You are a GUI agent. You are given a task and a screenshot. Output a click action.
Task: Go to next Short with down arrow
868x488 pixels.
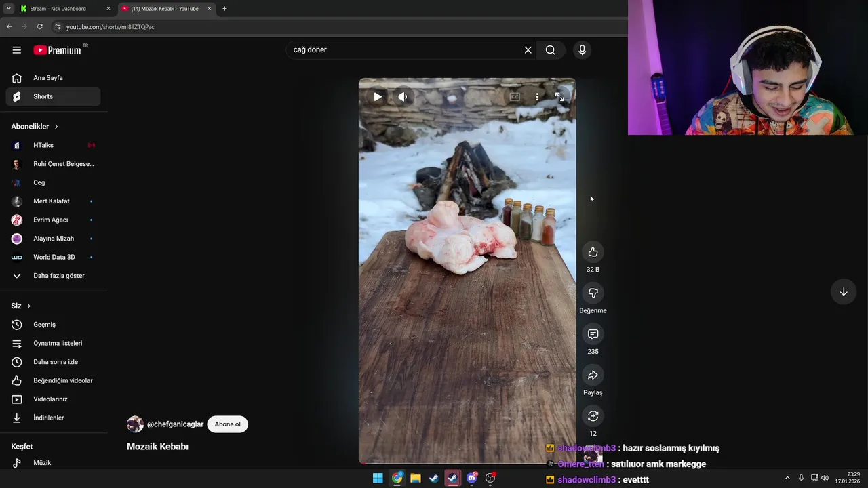[x=844, y=292]
